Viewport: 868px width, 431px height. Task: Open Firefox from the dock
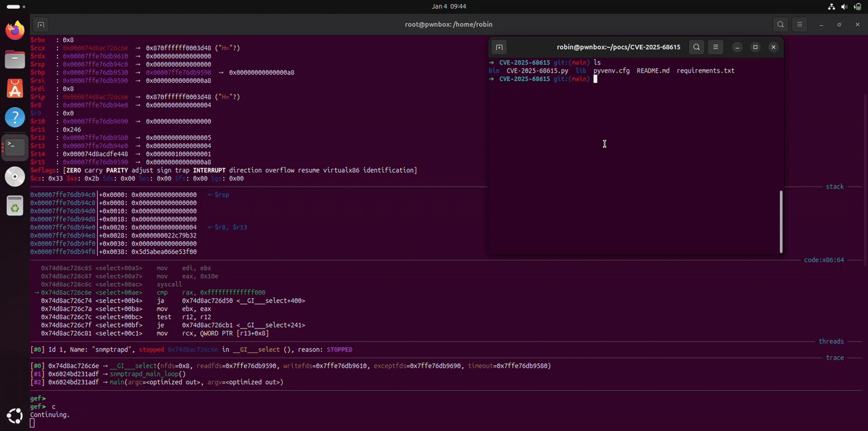point(15,30)
